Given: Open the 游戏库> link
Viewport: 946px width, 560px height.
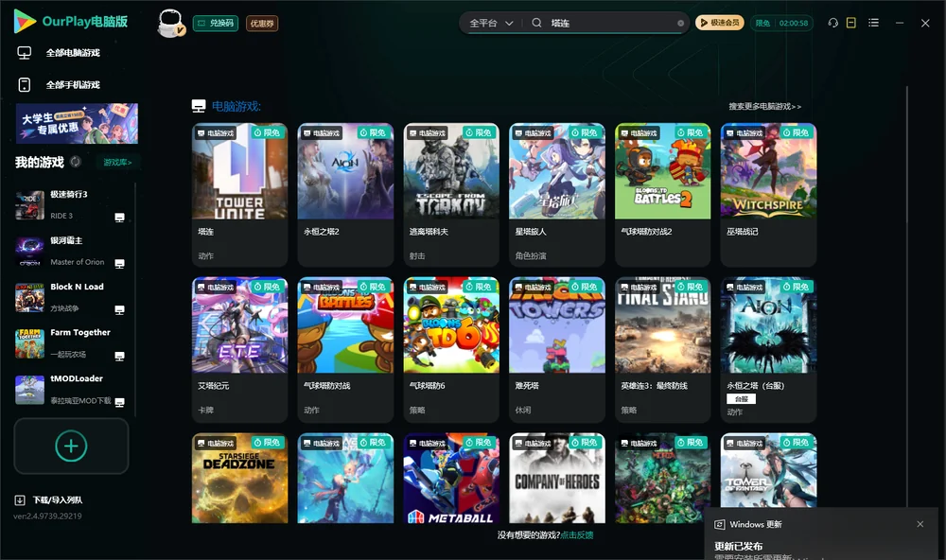Looking at the screenshot, I should 117,162.
